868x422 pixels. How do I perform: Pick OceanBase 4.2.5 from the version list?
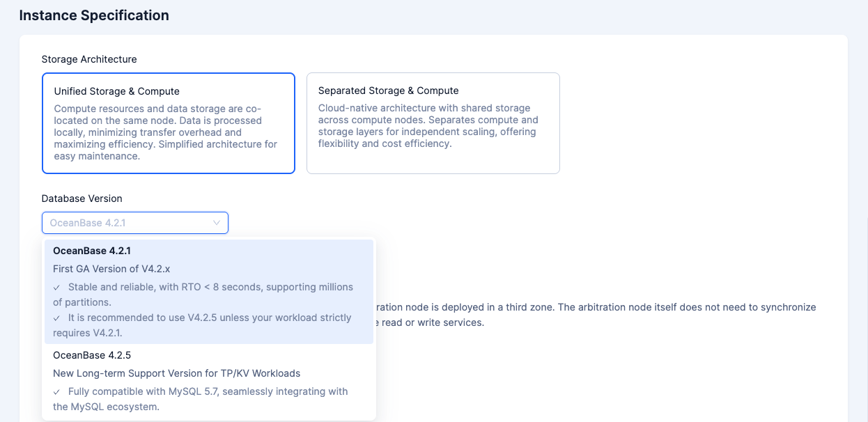click(92, 355)
